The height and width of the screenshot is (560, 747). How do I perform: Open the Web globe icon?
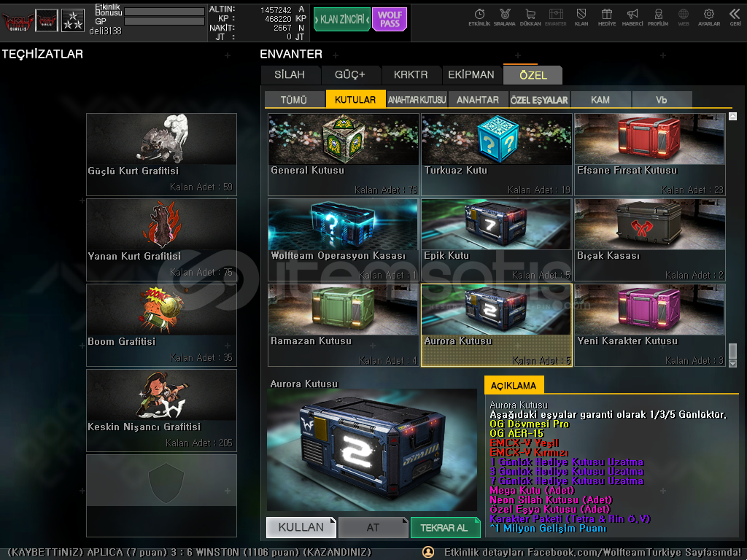684,17
